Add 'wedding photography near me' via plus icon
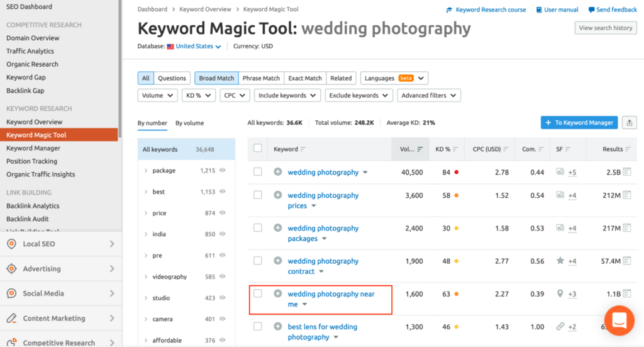644x347 pixels. 278,293
